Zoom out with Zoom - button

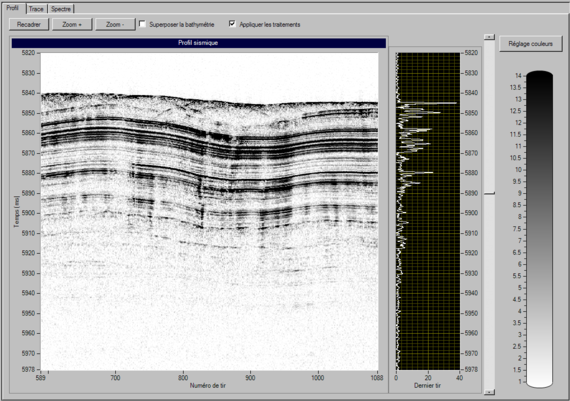[115, 25]
